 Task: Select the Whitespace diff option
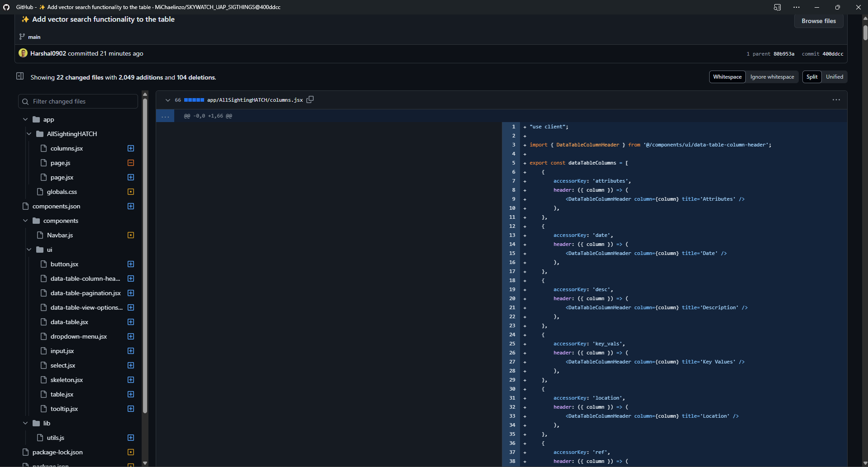727,77
